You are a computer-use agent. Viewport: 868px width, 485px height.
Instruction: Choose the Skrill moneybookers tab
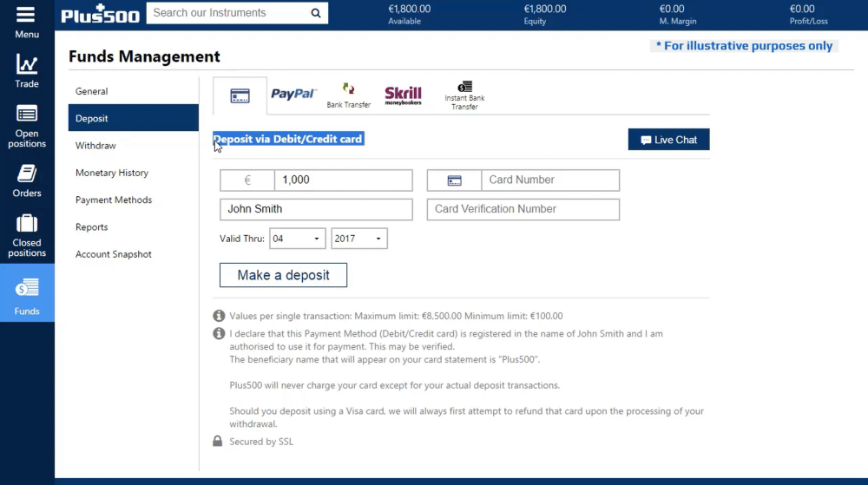[403, 95]
